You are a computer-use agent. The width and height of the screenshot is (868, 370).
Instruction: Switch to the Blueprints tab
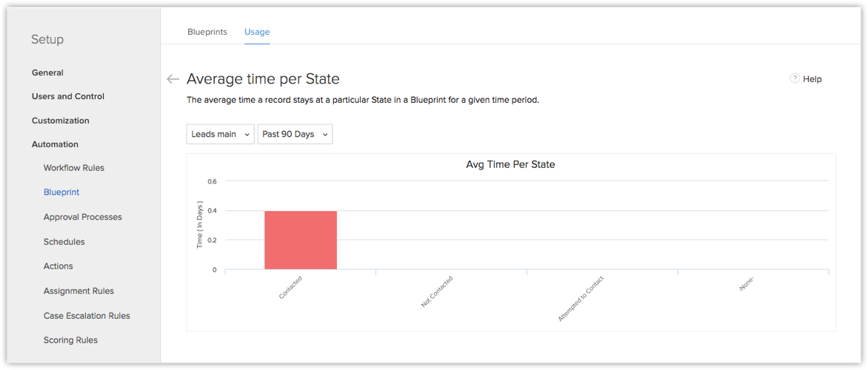tap(207, 32)
